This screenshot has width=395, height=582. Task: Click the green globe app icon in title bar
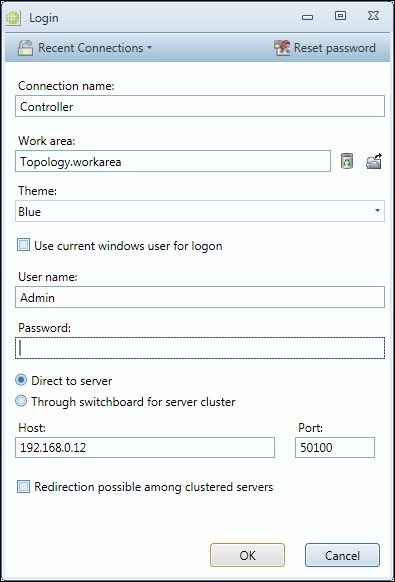click(x=13, y=17)
